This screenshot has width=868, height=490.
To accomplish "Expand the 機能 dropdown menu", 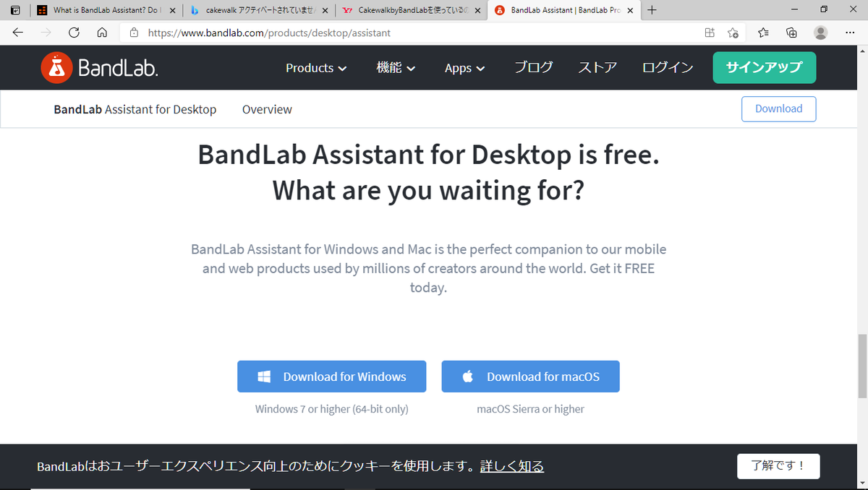I will 396,68.
